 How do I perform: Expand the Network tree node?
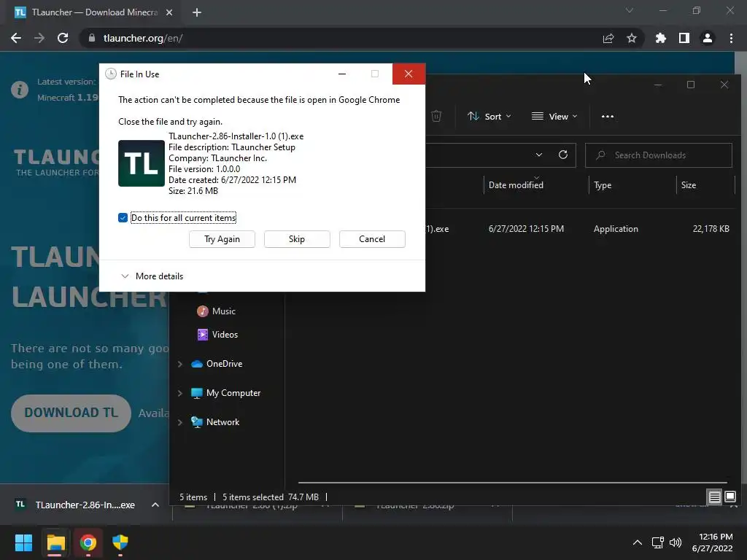click(180, 422)
